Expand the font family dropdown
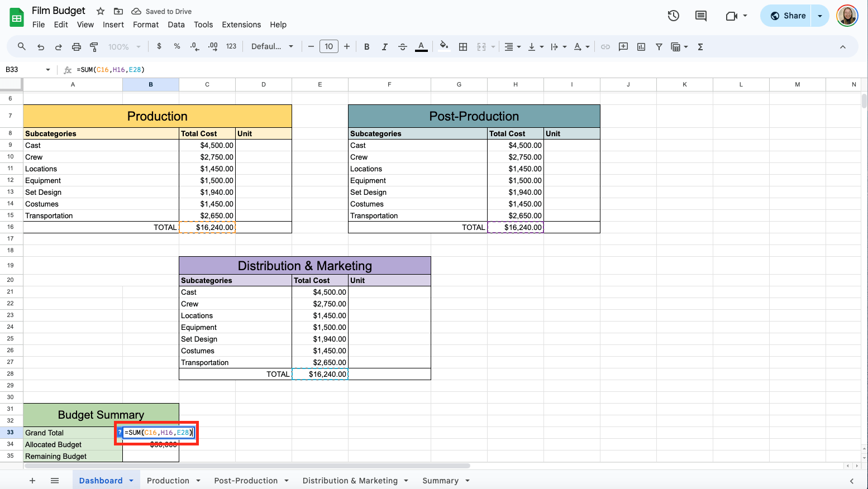Image resolution: width=868 pixels, height=489 pixels. point(273,47)
